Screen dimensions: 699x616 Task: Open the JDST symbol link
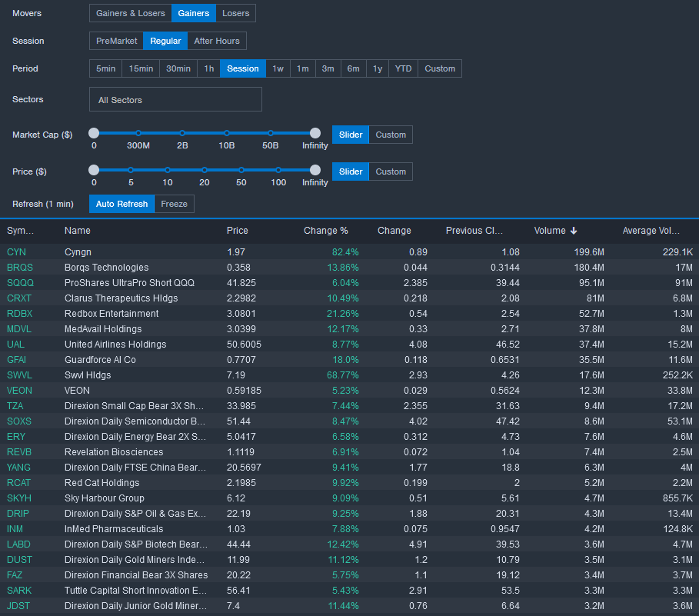coord(18,606)
